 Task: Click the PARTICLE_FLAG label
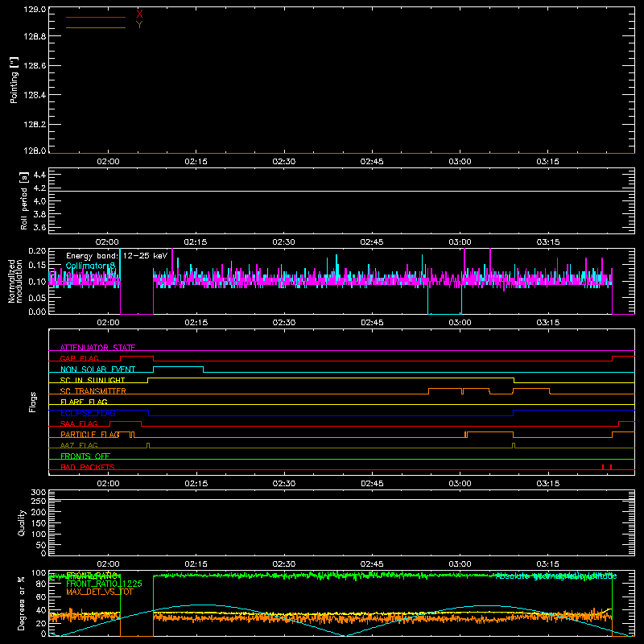tap(90, 434)
